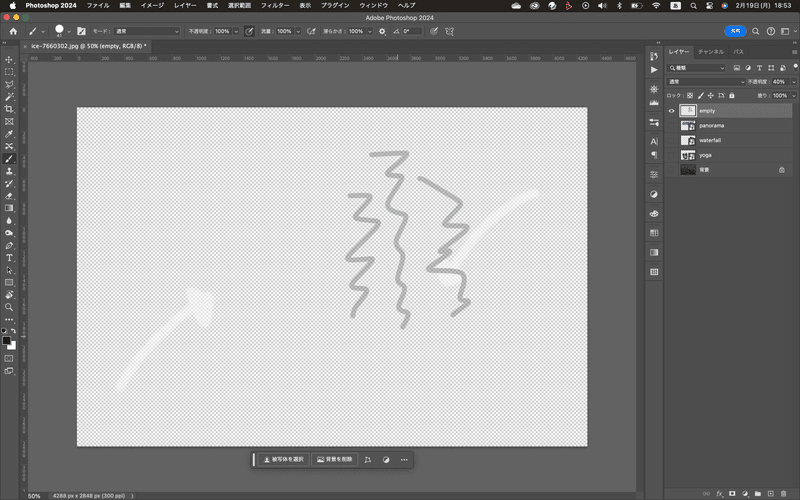Open the brush mode 通常 dropdown
800x500 pixels.
(x=147, y=31)
